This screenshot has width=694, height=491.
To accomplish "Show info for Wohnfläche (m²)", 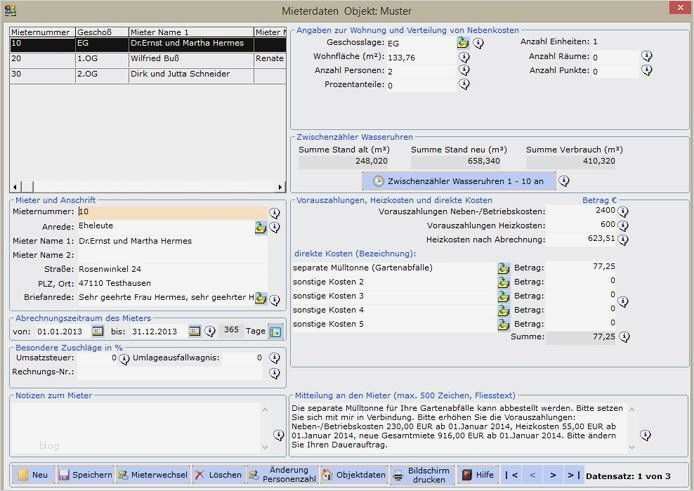I will pyautogui.click(x=464, y=57).
